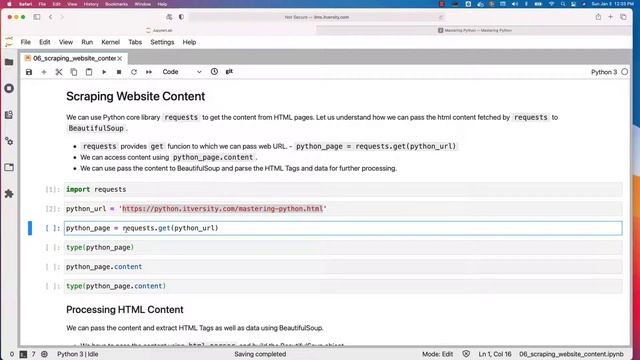Open the History menu in macOS menu bar
This screenshot has height=360, width=640.
pyautogui.click(x=91, y=4)
